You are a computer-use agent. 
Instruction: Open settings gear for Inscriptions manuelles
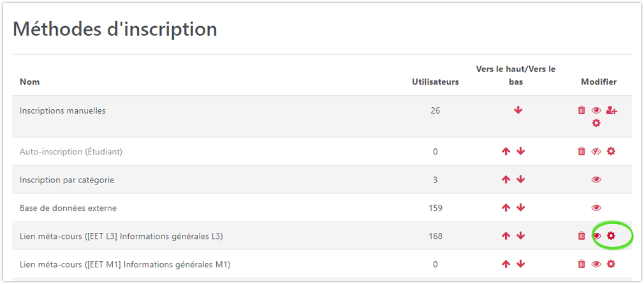596,123
